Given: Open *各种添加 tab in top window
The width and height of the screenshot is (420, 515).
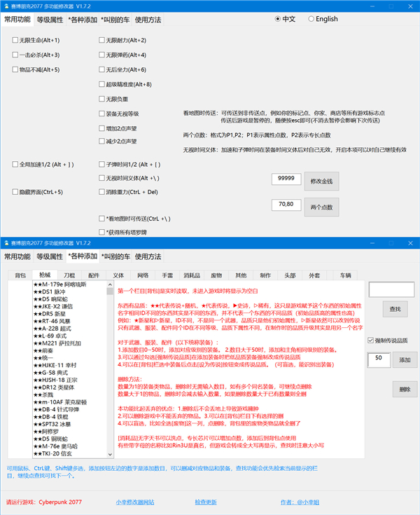Looking at the screenshot, I should click(83, 20).
